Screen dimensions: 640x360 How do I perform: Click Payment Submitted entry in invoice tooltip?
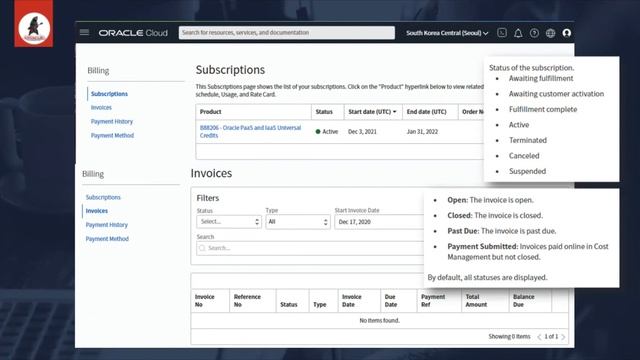point(528,252)
